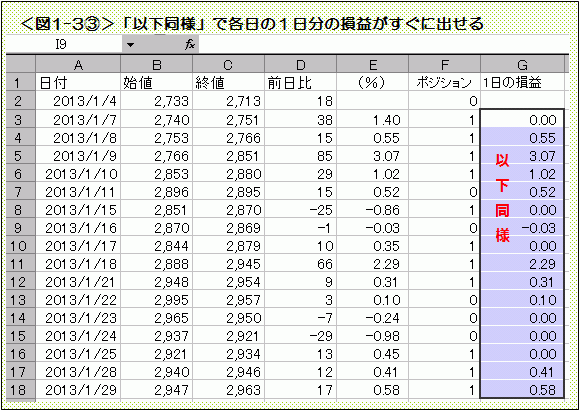Select the 終値 header cell
The height and width of the screenshot is (410, 579).
pyautogui.click(x=228, y=83)
